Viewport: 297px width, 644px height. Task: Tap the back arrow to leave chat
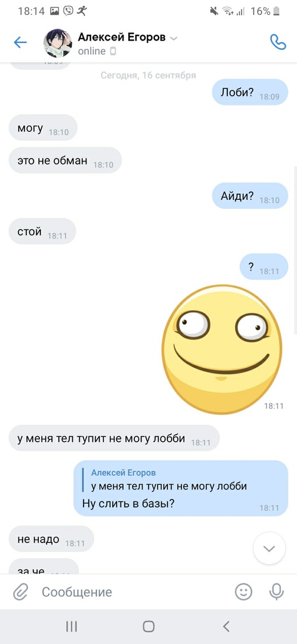point(20,42)
